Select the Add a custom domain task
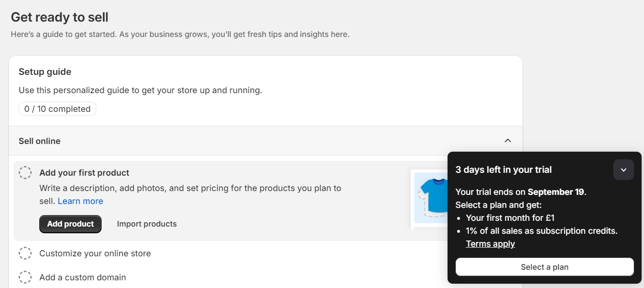 click(82, 277)
